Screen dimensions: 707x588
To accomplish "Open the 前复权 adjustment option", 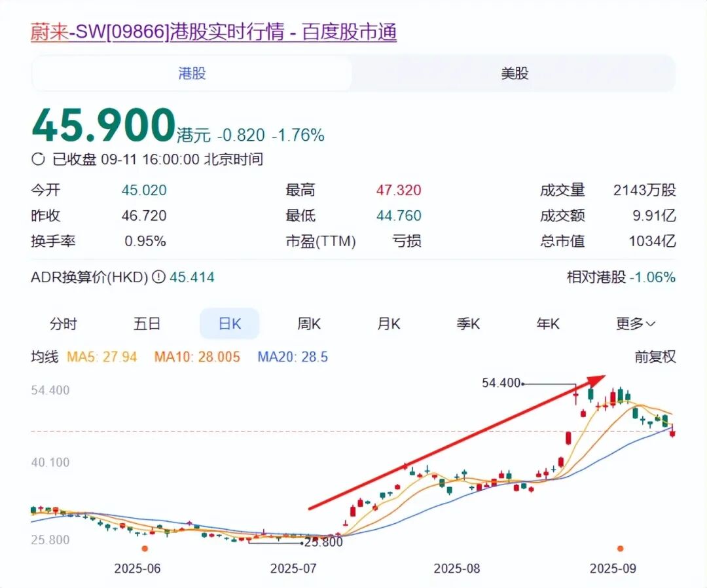I will click(x=655, y=357).
